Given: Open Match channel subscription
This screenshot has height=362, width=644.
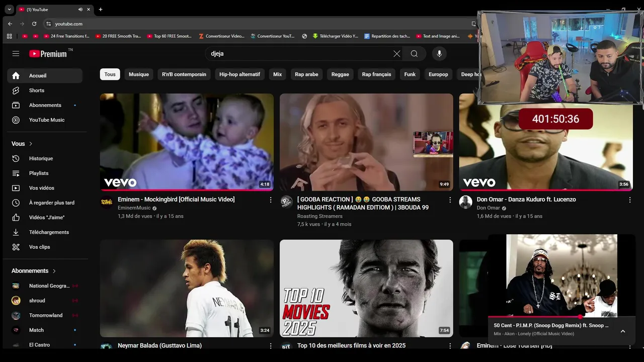Looking at the screenshot, I should (45, 330).
